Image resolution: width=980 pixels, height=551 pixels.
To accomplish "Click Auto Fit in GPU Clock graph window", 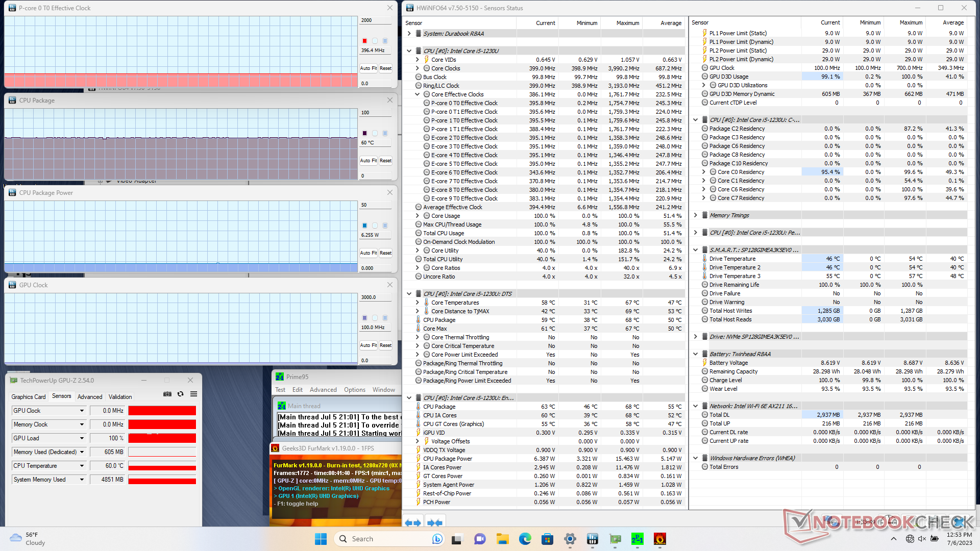I will [x=369, y=345].
